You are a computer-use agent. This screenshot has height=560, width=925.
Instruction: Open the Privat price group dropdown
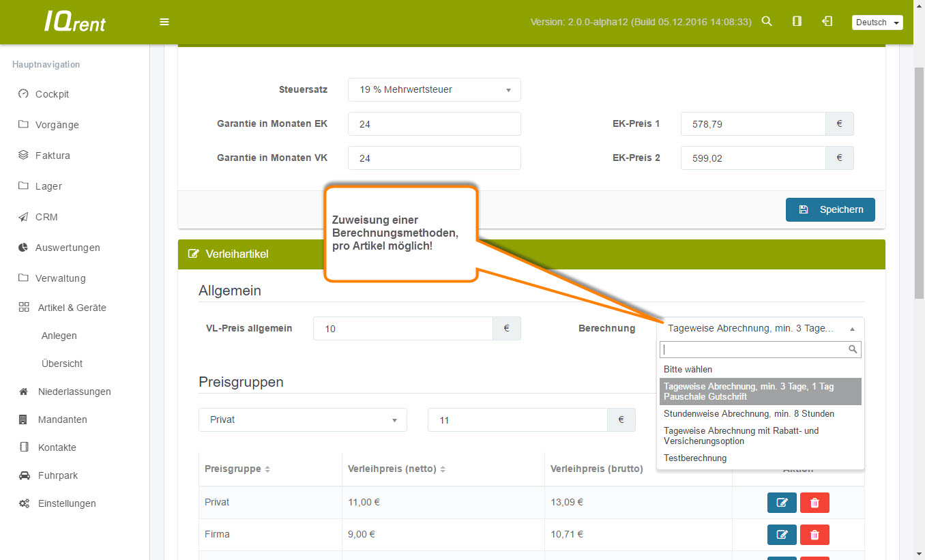tap(302, 420)
